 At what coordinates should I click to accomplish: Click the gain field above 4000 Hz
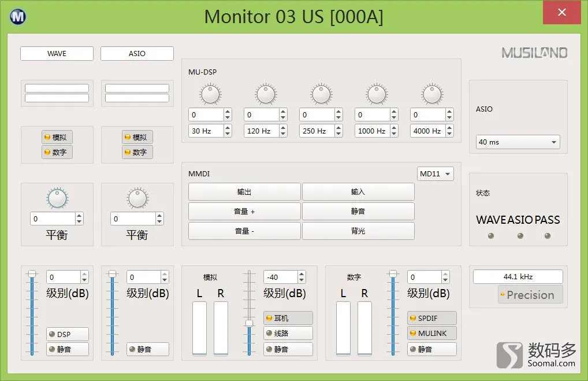pyautogui.click(x=428, y=114)
